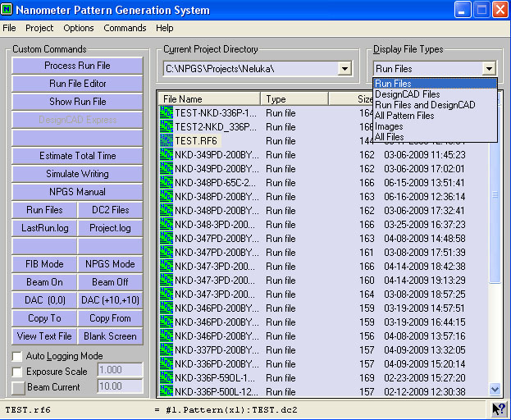This screenshot has height=420, width=511.
Task: Click the NKD-337PD-200BY file icon
Action: [x=167, y=350]
